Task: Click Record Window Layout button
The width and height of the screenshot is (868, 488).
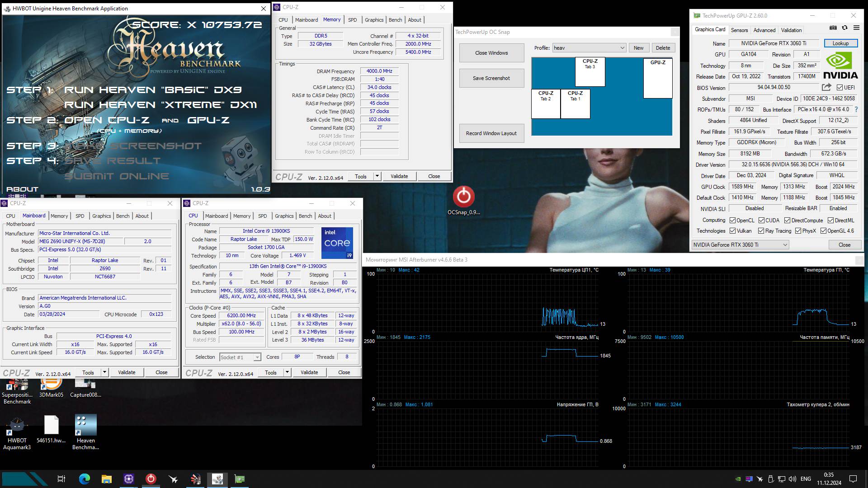Action: pyautogui.click(x=491, y=133)
